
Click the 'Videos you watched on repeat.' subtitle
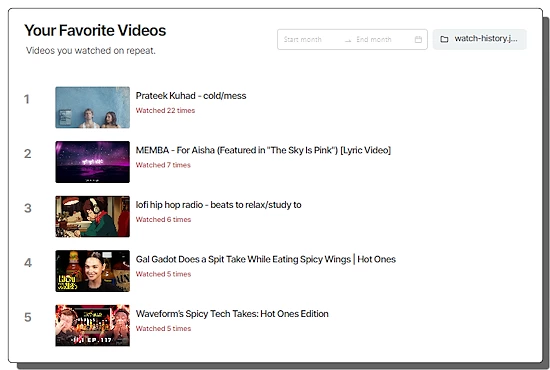coord(90,51)
